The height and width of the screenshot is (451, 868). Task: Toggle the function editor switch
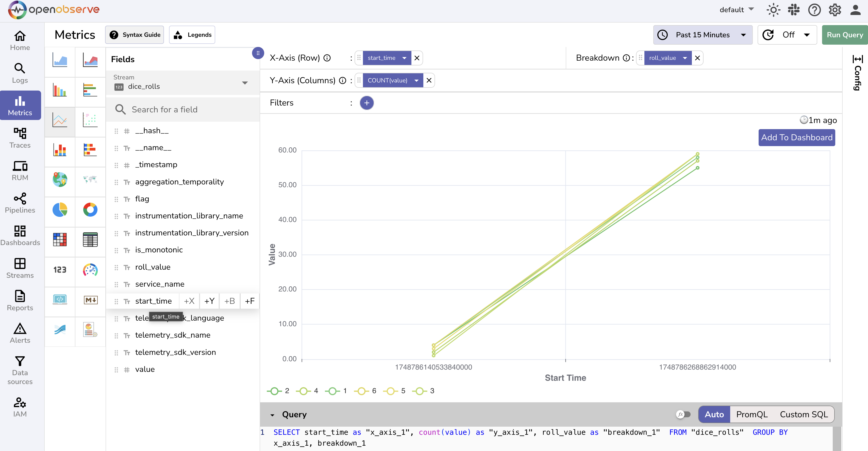[683, 414]
